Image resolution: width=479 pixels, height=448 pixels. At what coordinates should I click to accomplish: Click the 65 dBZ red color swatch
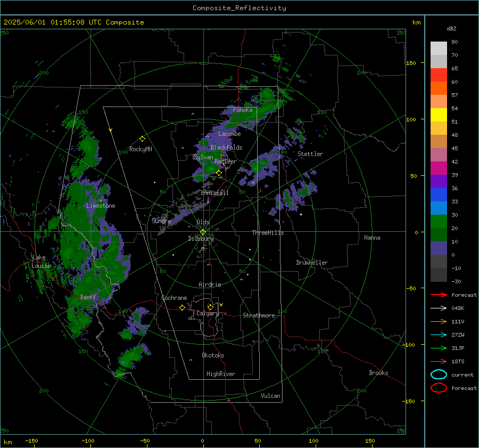click(x=439, y=75)
